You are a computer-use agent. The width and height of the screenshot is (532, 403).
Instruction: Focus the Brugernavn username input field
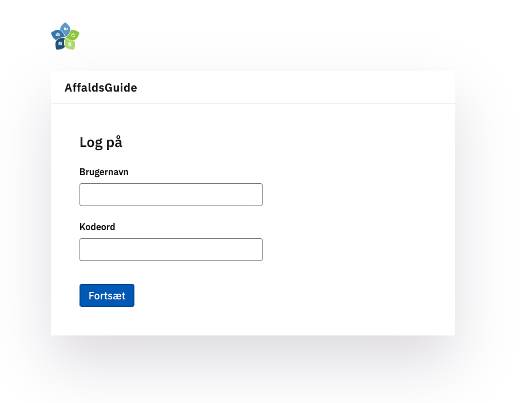pos(171,195)
